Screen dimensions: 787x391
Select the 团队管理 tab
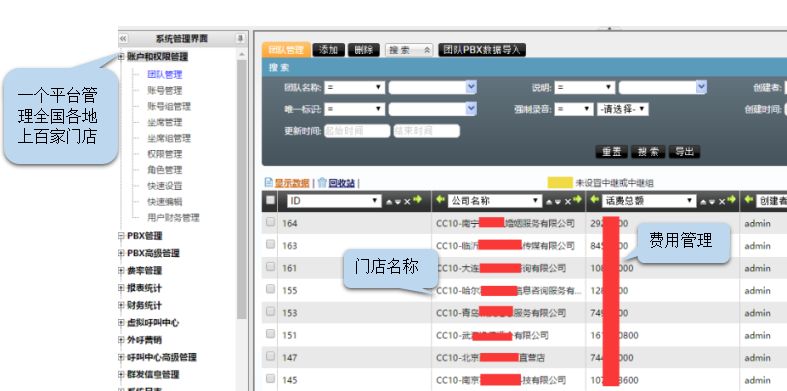pos(286,50)
